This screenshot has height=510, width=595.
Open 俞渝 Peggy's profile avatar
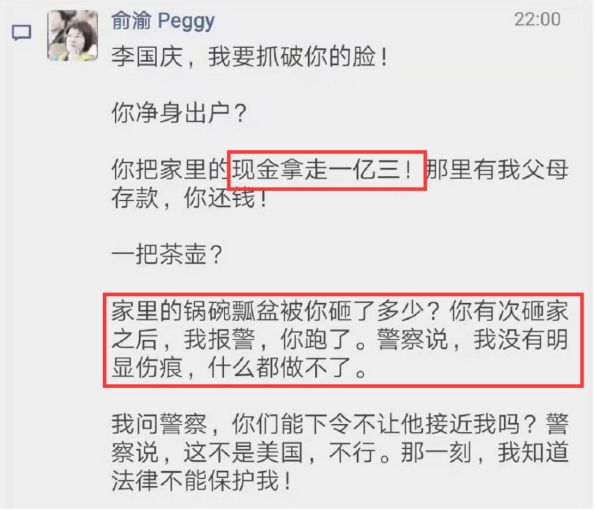pyautogui.click(x=72, y=35)
